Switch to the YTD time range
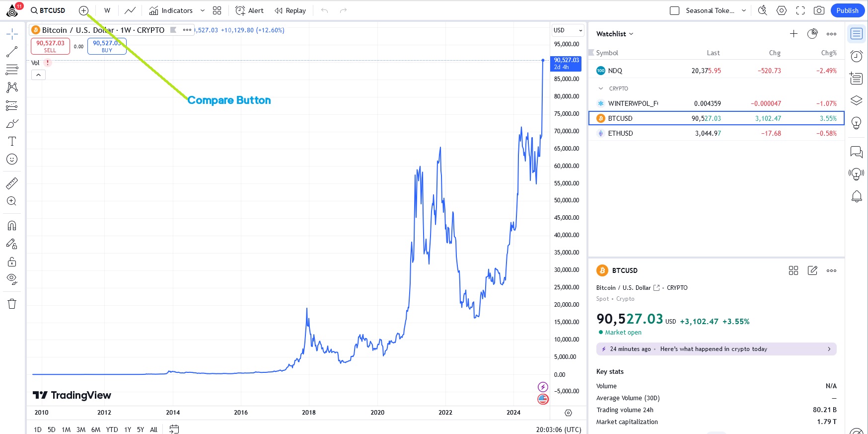 pos(112,430)
